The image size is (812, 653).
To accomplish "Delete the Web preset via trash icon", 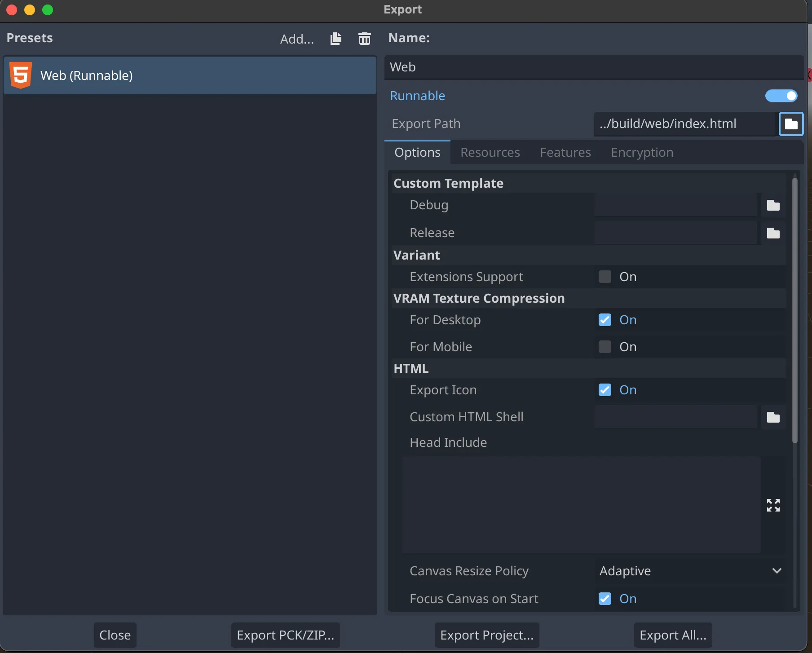I will (x=365, y=39).
